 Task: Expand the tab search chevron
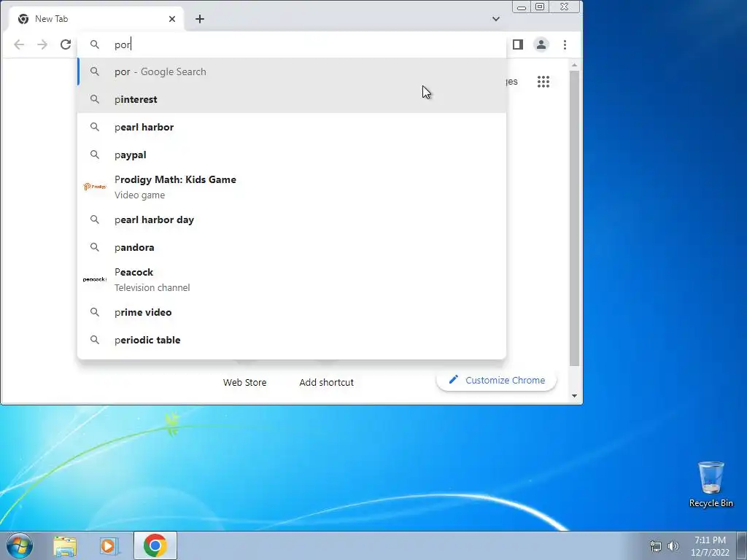click(x=496, y=19)
